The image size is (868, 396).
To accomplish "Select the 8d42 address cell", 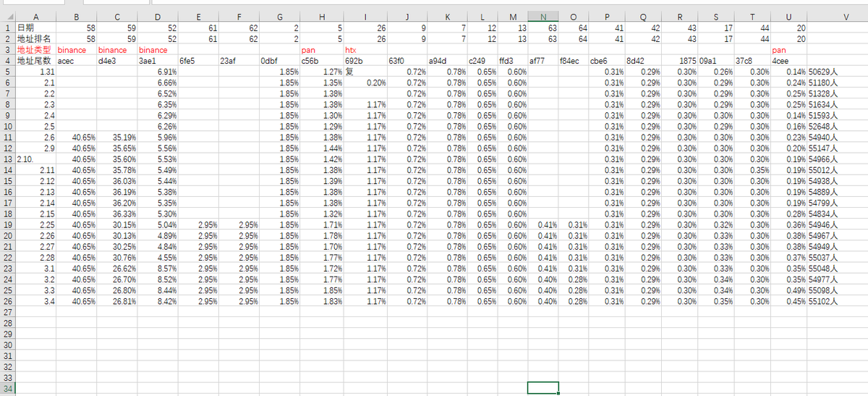I will (643, 61).
